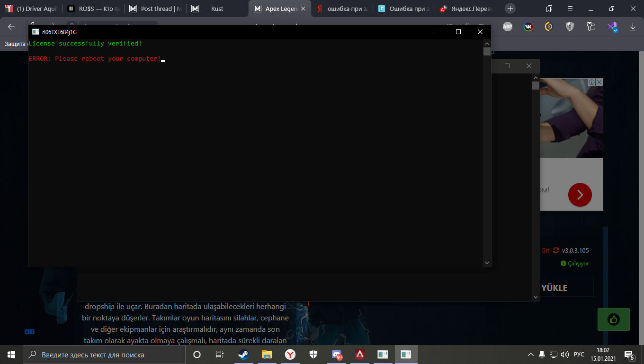The image size is (644, 364).
Task: Click the front console scrollbar thumb
Action: click(x=487, y=51)
